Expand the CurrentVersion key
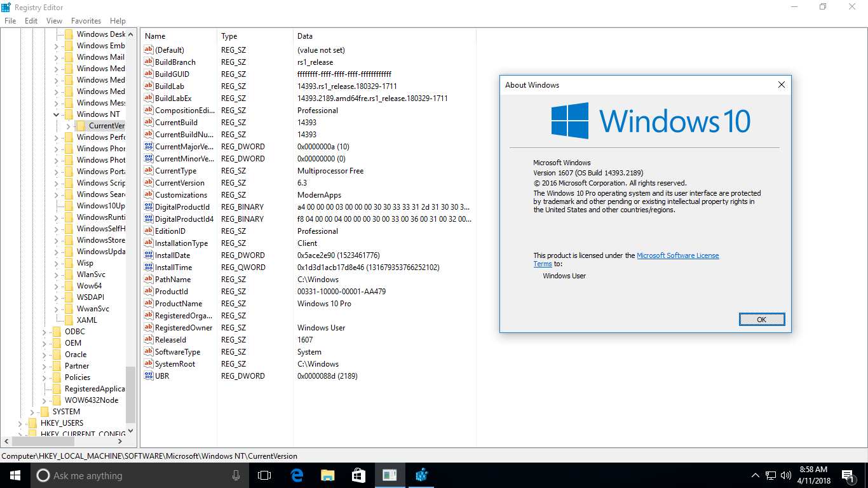868x488 pixels. pyautogui.click(x=68, y=126)
